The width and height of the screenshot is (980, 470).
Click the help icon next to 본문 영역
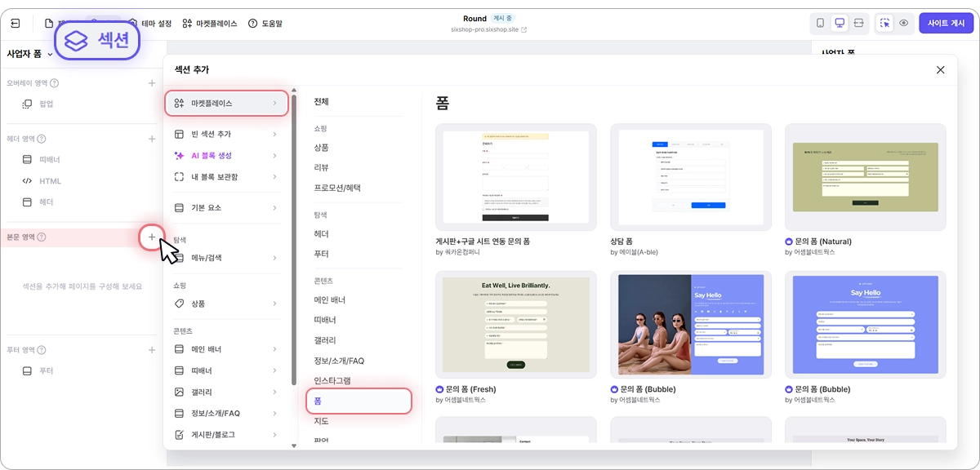(x=42, y=237)
